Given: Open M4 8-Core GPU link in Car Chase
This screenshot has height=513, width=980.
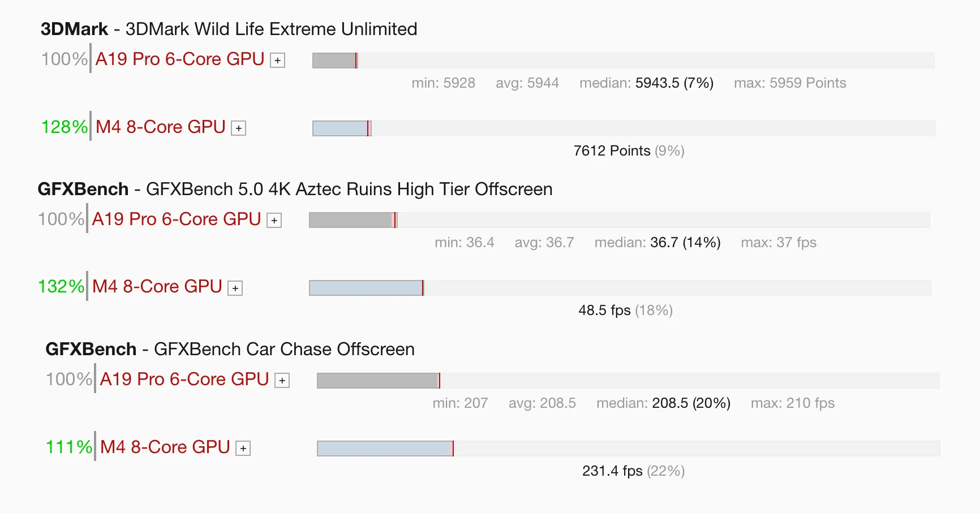Looking at the screenshot, I should pos(165,447).
